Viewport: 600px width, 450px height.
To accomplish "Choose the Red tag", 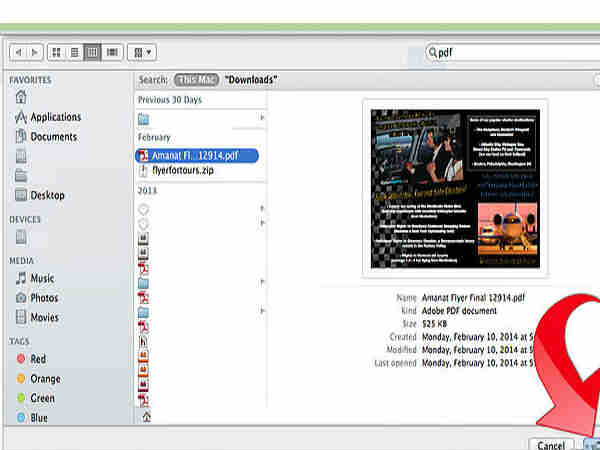I will pyautogui.click(x=37, y=359).
